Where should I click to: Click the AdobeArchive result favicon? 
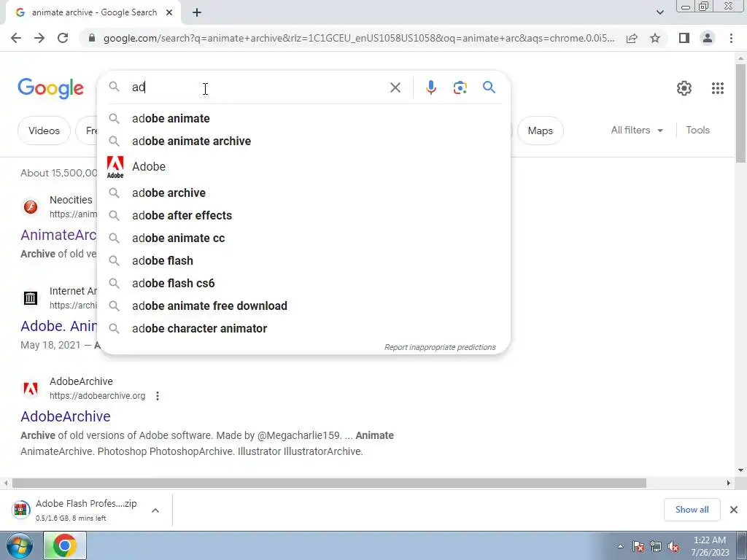click(31, 389)
